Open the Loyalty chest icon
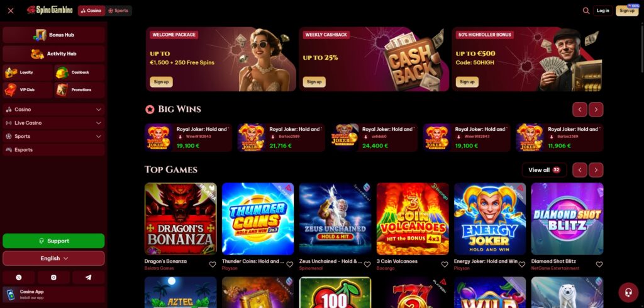The image size is (644, 308). pyautogui.click(x=11, y=73)
